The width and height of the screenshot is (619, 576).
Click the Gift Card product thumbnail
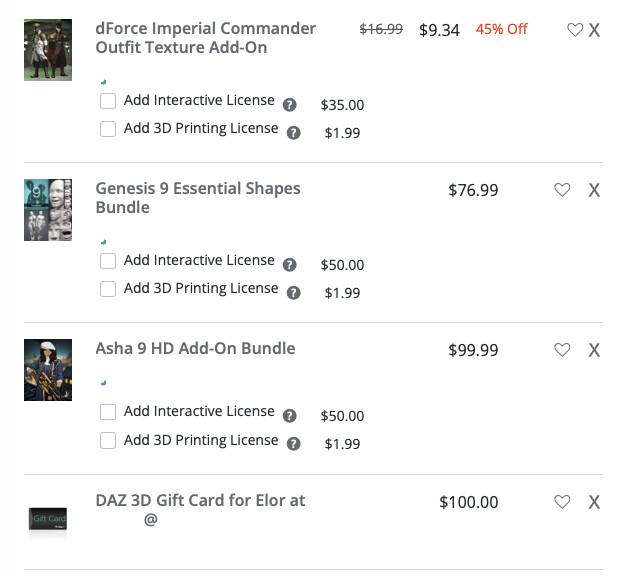48,519
